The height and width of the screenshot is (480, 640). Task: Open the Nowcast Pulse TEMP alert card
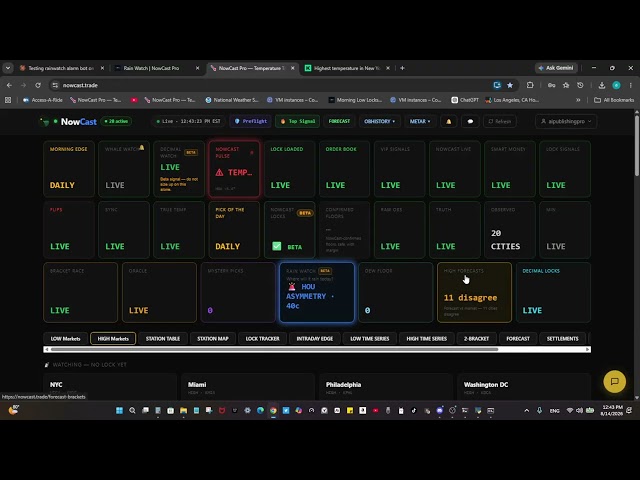click(234, 169)
